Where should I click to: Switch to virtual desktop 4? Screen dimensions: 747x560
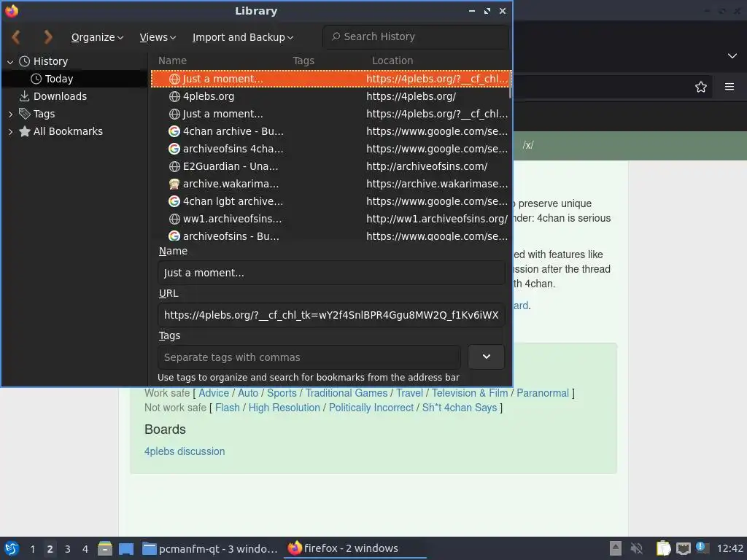(x=85, y=549)
